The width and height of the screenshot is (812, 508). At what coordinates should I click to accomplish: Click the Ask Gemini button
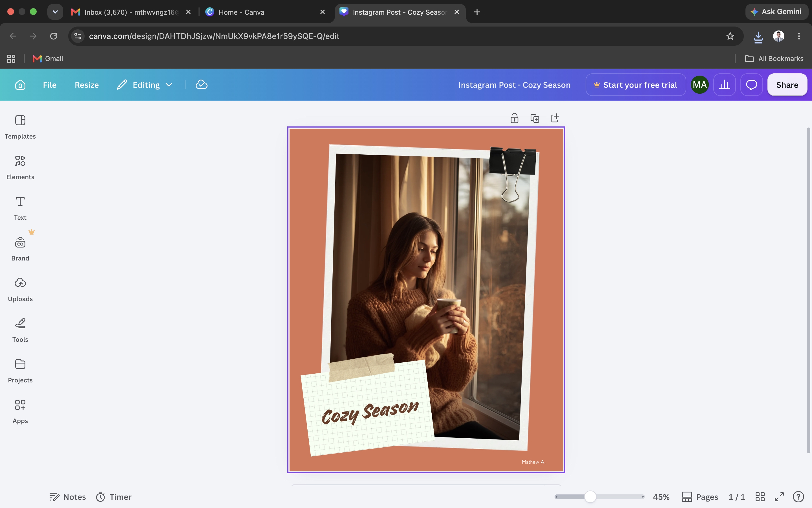776,12
